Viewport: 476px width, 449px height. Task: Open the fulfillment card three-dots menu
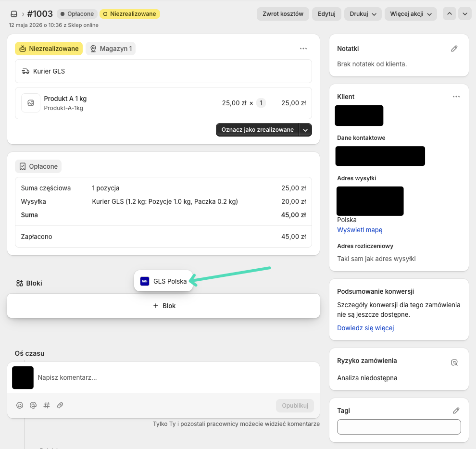tap(303, 49)
